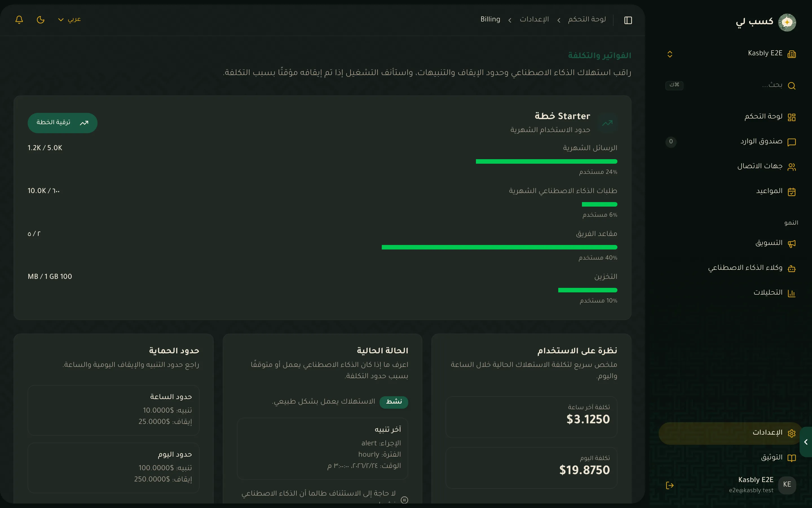Click the dashboard grid icon
Viewport: 812px width, 508px height.
(791, 117)
